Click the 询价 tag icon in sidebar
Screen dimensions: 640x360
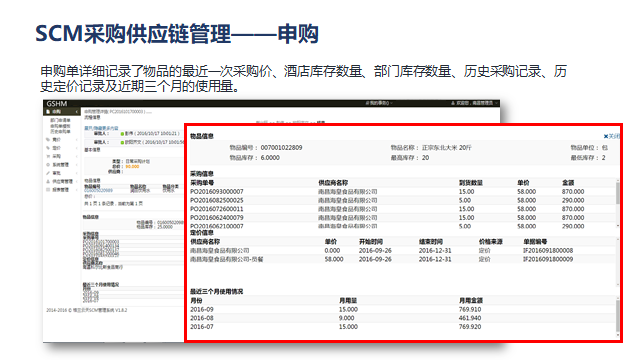point(48,140)
